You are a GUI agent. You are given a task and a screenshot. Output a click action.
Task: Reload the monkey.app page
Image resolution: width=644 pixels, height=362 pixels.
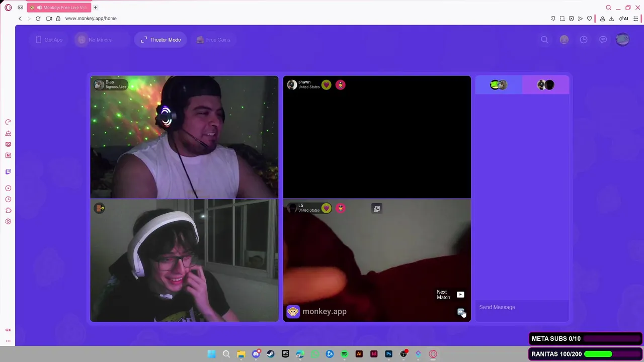click(38, 19)
